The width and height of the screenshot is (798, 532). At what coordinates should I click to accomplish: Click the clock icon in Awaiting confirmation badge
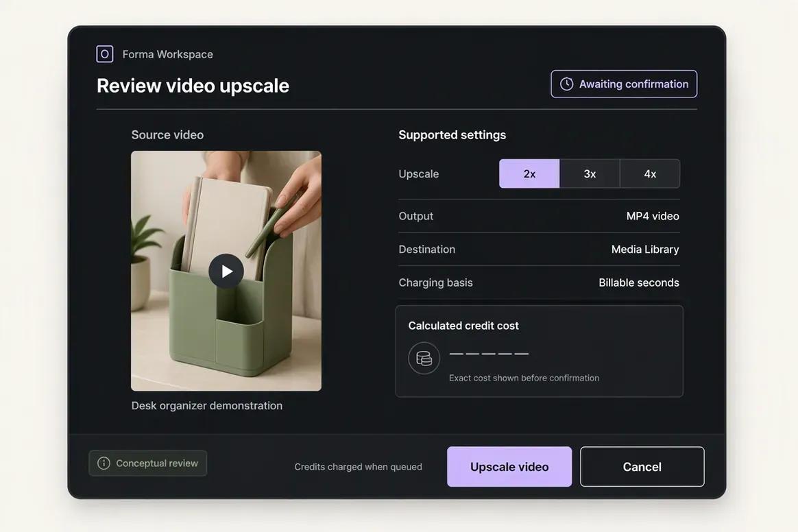(x=566, y=84)
